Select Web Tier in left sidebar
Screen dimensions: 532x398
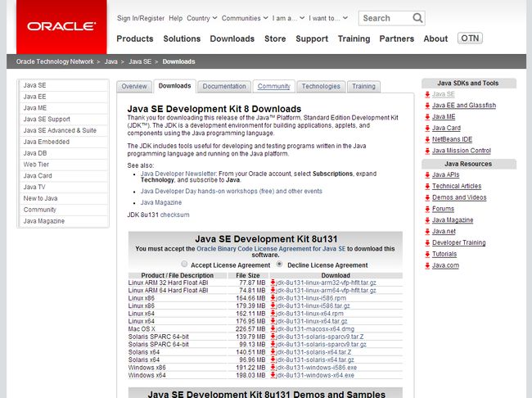point(64,165)
